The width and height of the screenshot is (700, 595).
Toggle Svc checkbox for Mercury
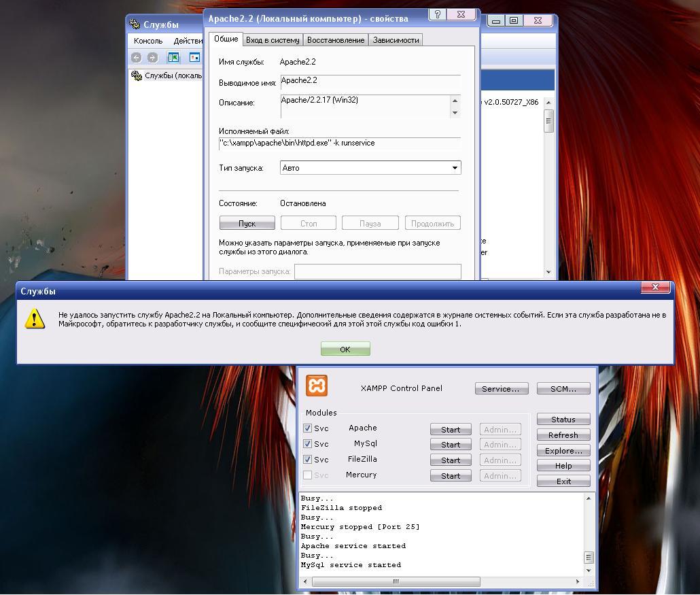point(308,475)
